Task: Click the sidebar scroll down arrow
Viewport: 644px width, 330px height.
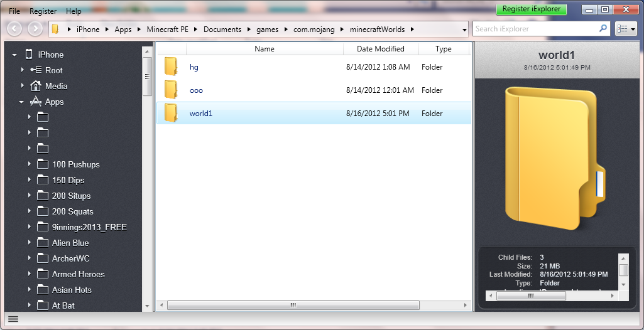Action: point(147,306)
